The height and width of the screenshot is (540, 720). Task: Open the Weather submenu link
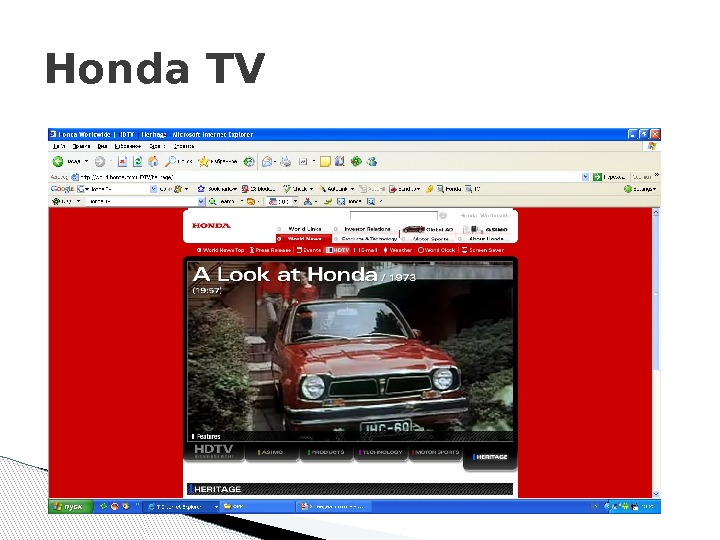(x=398, y=250)
